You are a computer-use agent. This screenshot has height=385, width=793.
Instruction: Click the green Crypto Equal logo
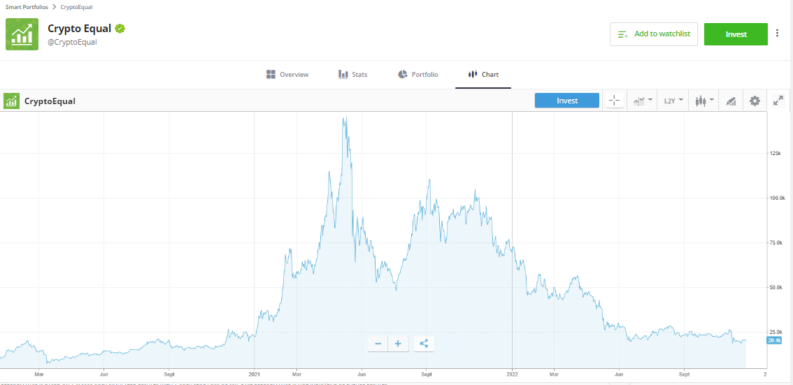point(22,34)
